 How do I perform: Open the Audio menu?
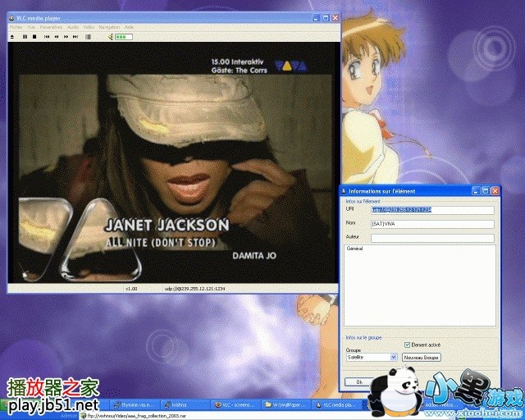pyautogui.click(x=74, y=27)
